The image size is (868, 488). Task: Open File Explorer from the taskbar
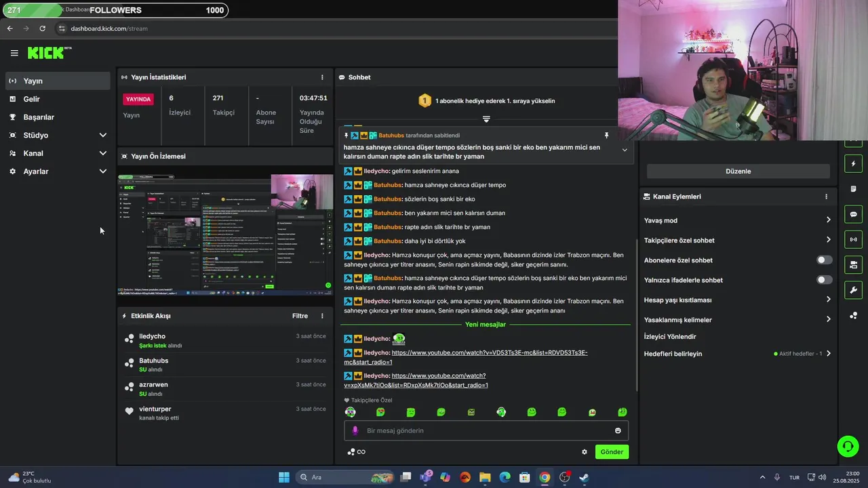485,477
